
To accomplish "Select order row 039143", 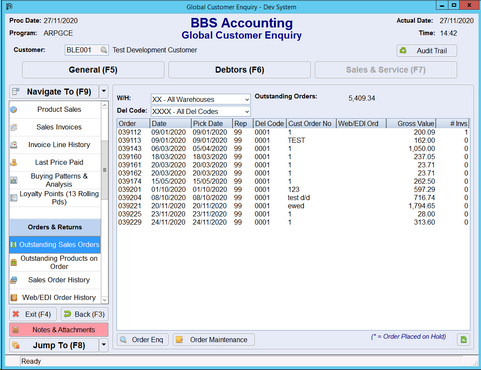I will point(293,149).
